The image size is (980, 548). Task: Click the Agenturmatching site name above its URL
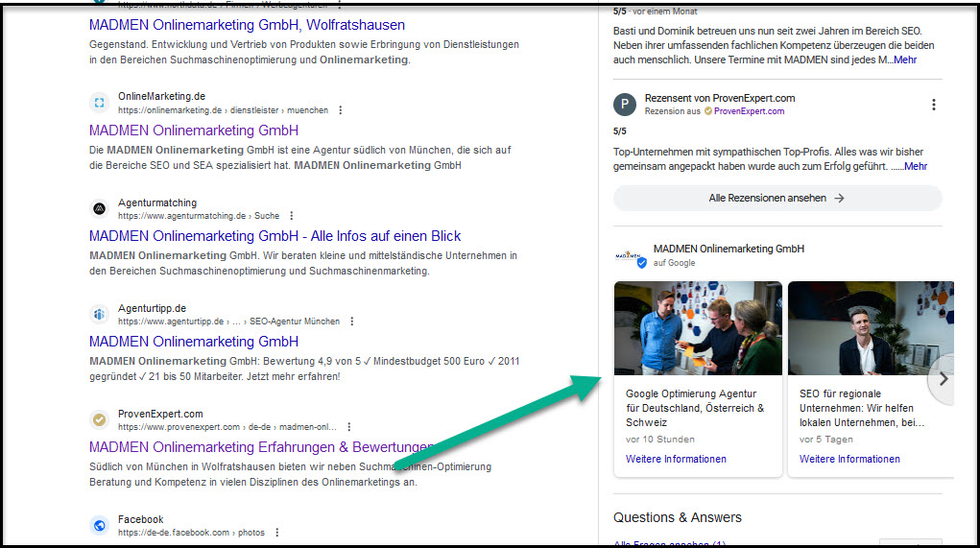coord(156,203)
